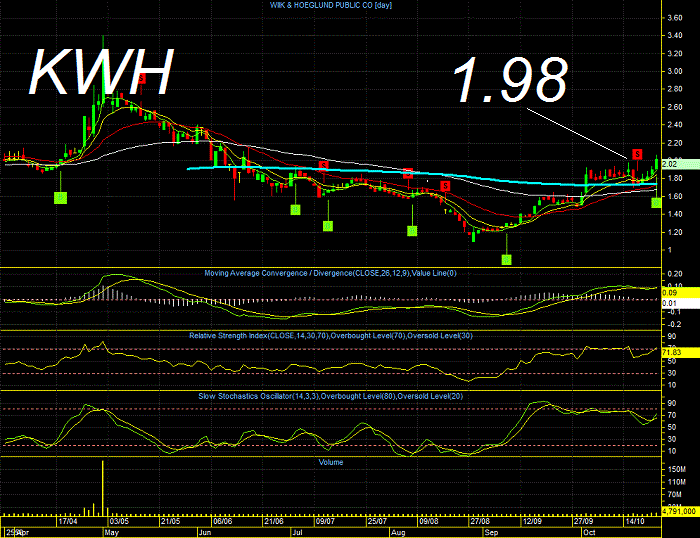Viewport: 700px width, 538px height.
Task: Click the 09/08 date label
Action: click(429, 521)
